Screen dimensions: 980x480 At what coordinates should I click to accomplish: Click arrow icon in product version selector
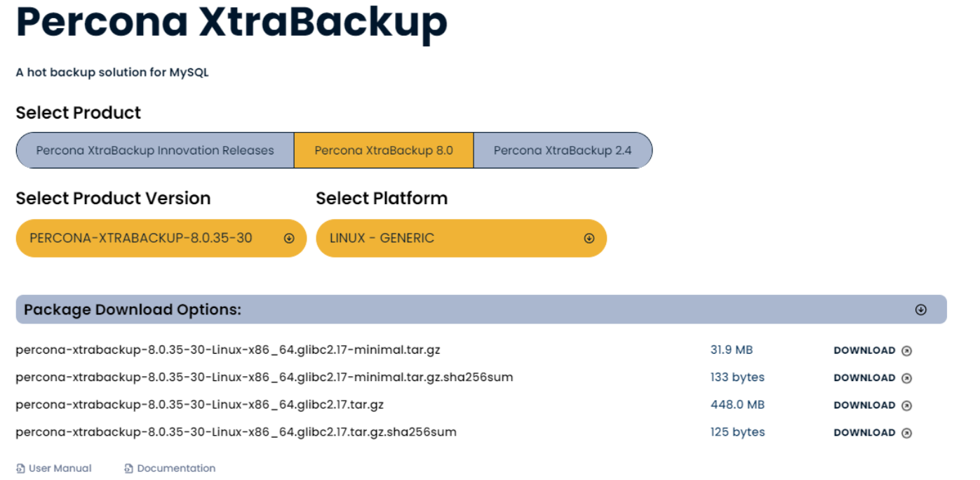[289, 239]
